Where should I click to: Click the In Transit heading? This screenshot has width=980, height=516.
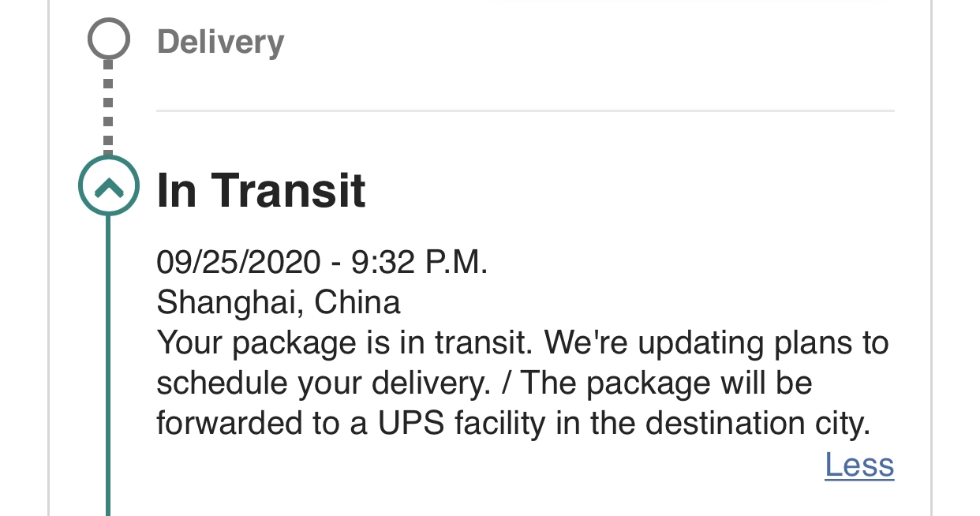(261, 190)
